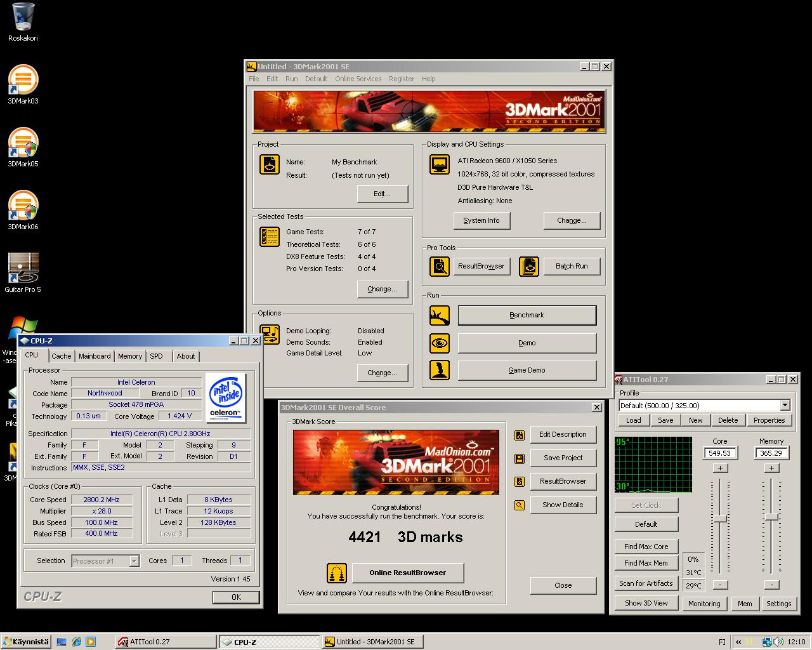Switch to CPU-Z taskbar button
This screenshot has height=650, width=812.
(269, 642)
